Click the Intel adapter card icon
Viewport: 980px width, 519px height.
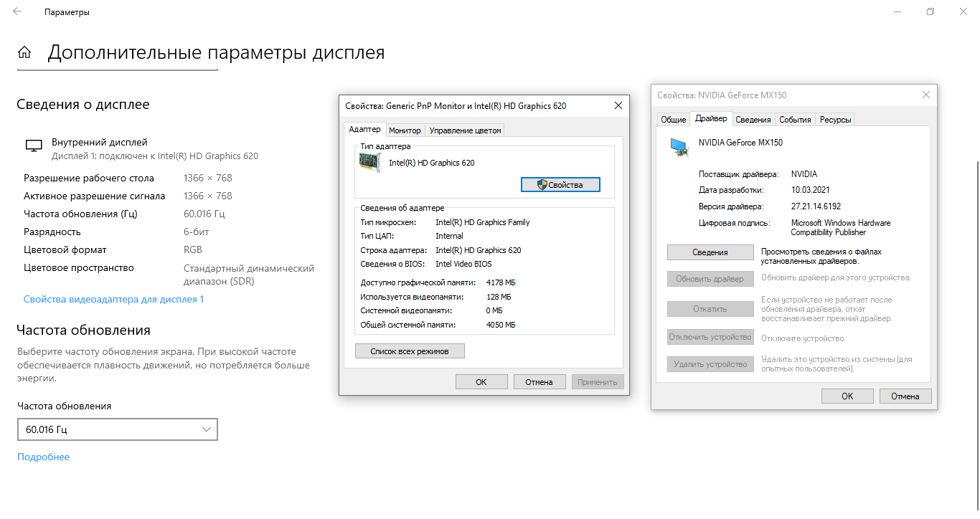tap(370, 162)
